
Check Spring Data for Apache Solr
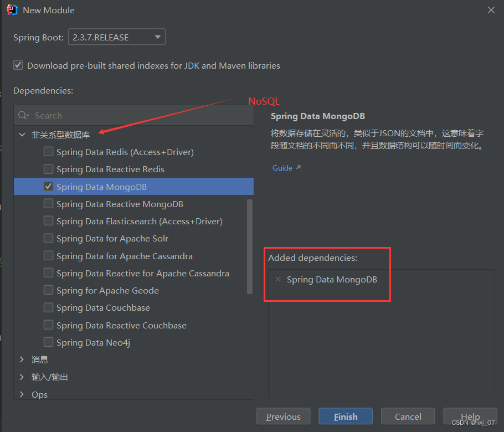(x=49, y=238)
